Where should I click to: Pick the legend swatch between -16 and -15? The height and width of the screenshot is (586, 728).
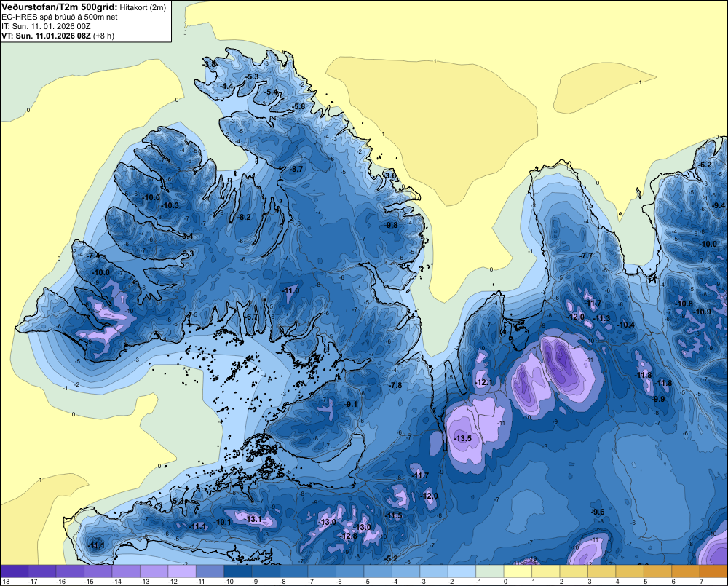[x=70, y=571]
